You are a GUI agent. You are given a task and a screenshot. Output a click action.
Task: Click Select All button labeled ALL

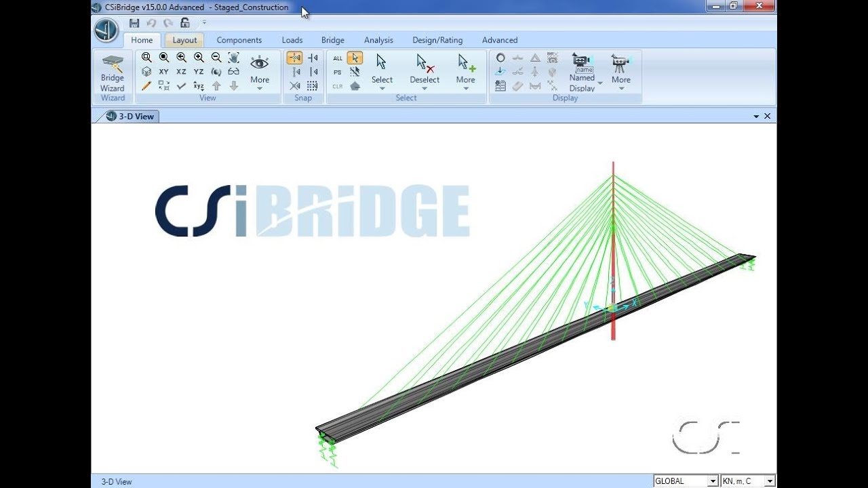338,58
